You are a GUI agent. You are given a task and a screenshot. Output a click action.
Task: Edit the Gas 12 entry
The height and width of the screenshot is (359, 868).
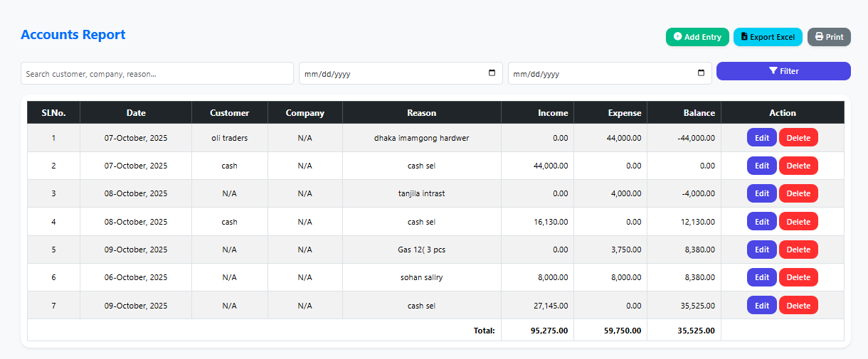[761, 250]
